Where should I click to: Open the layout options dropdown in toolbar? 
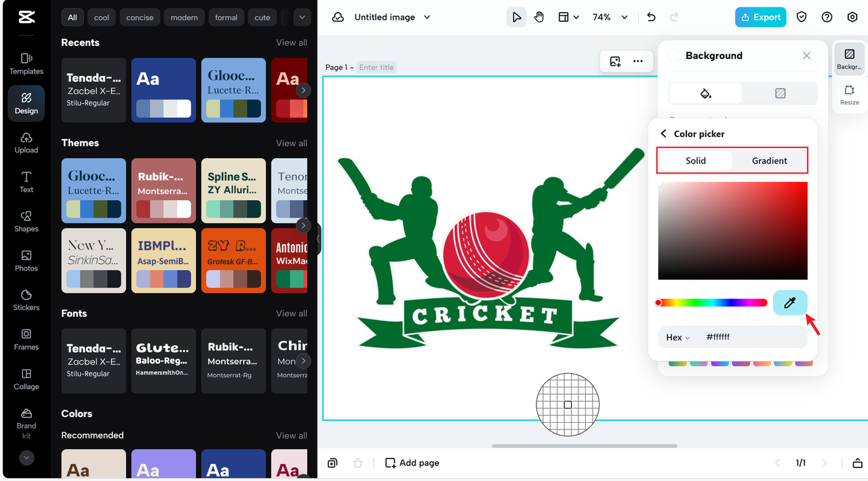tap(569, 17)
